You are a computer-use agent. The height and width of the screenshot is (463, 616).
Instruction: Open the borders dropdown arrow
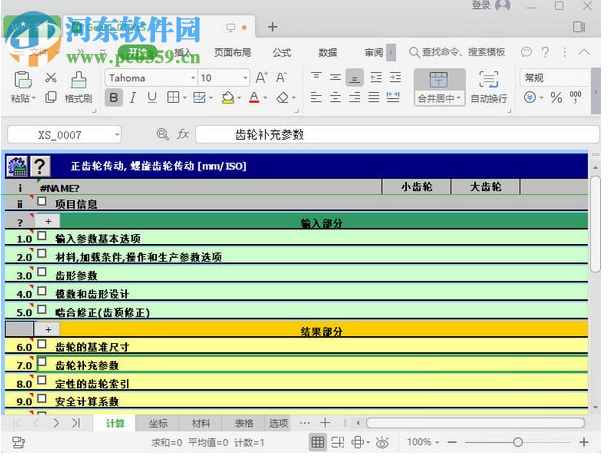pyautogui.click(x=184, y=97)
